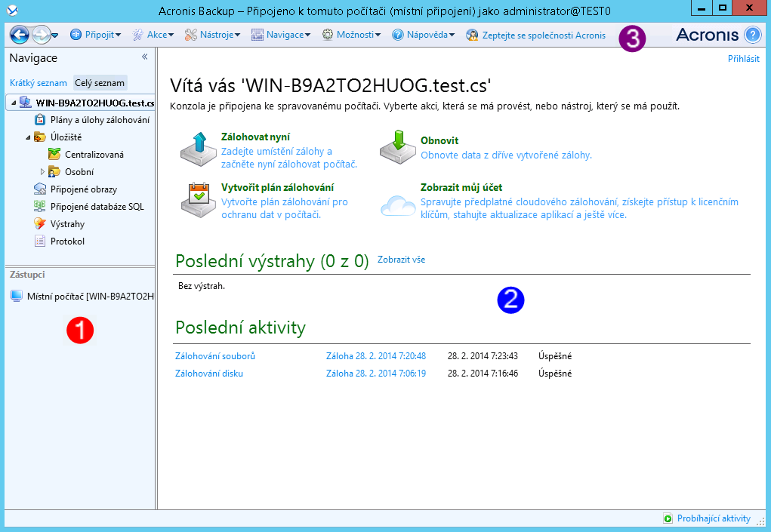
Task: Expand the Osobní tree node
Action: [42, 172]
